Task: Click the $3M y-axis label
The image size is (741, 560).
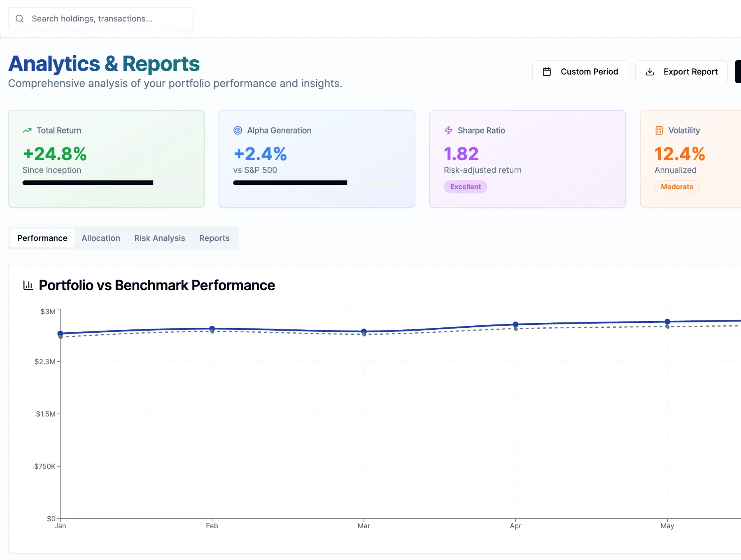Action: point(48,312)
